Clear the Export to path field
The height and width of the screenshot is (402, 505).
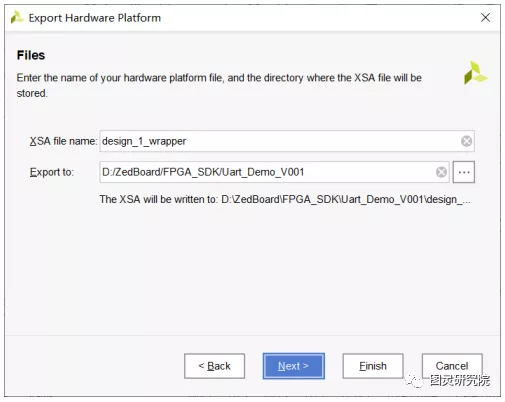point(441,172)
